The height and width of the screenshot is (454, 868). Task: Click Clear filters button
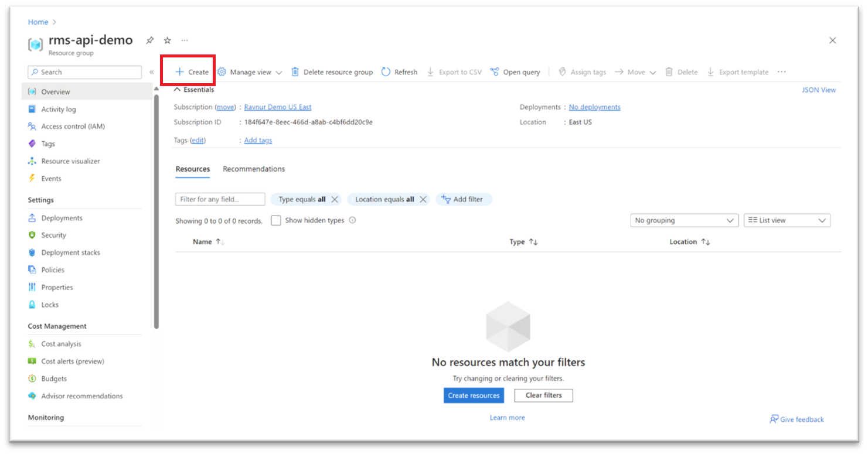[x=543, y=395]
